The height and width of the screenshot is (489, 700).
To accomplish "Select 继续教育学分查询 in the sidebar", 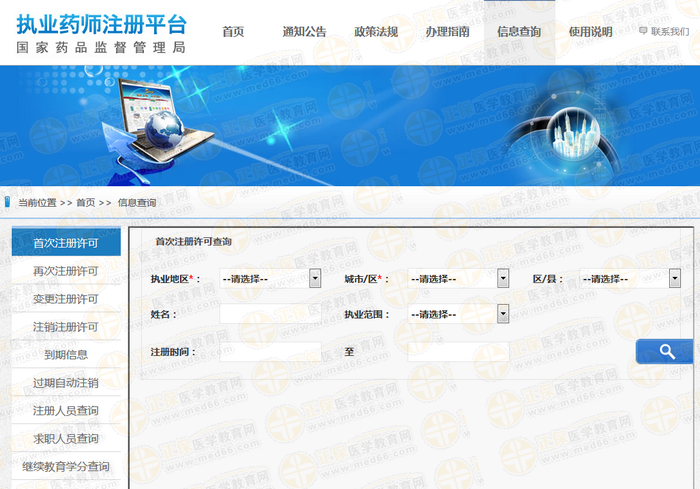I will pos(66,466).
